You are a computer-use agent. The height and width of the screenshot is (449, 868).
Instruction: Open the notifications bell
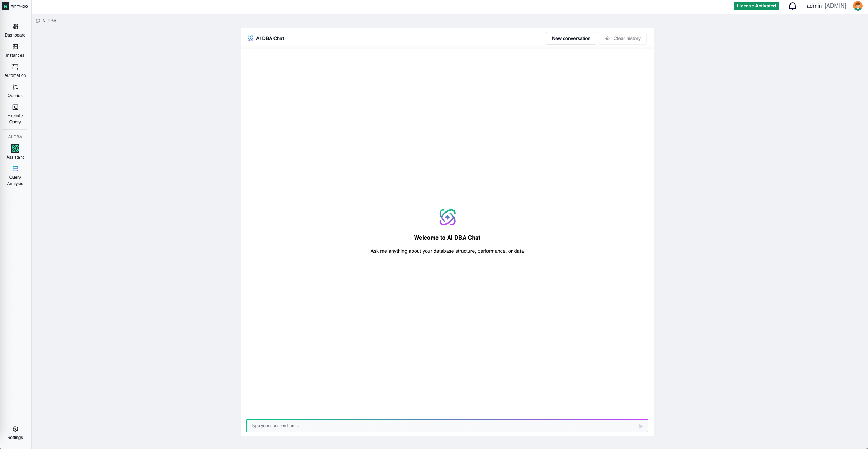[x=792, y=6]
